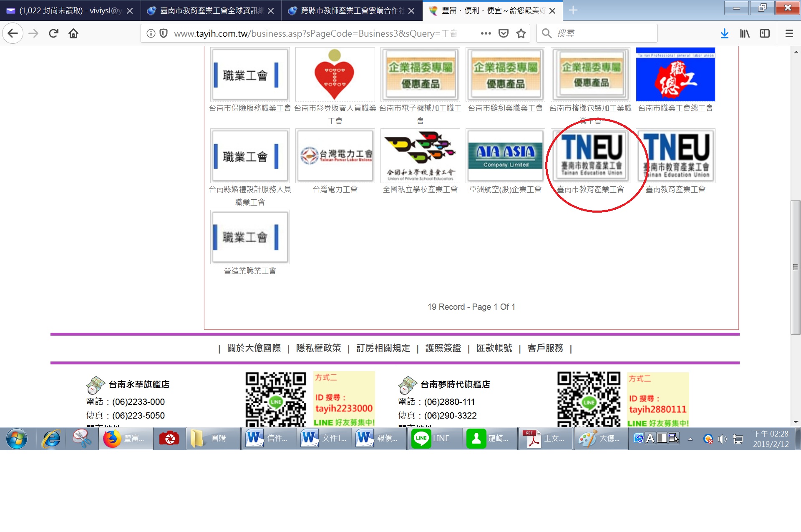Open the PDF 王女 taskbar item
The image size is (801, 532).
coord(545,439)
